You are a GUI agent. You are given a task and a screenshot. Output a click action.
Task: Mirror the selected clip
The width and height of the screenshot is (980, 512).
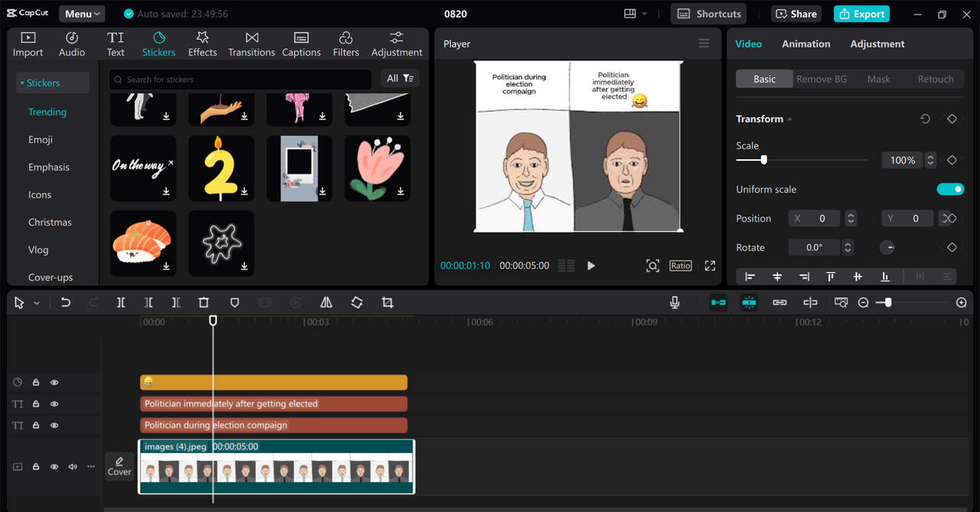[326, 302]
